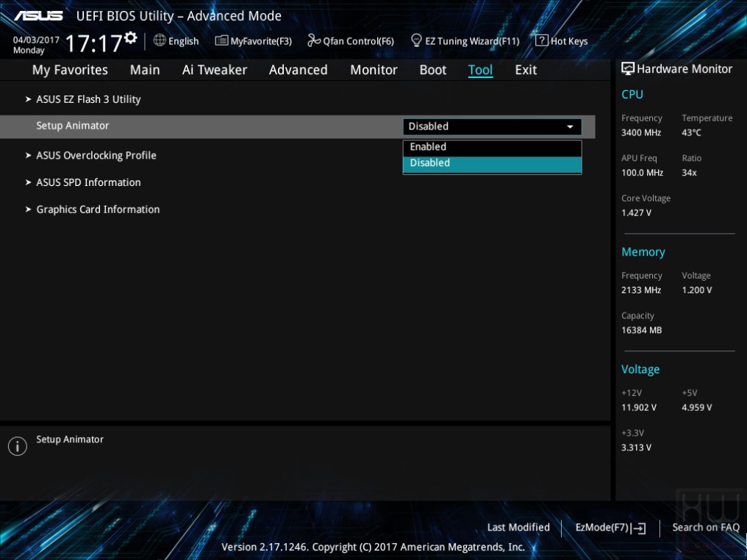Click the UEFI BIOS Utility title
This screenshot has height=560, width=747.
tap(179, 16)
